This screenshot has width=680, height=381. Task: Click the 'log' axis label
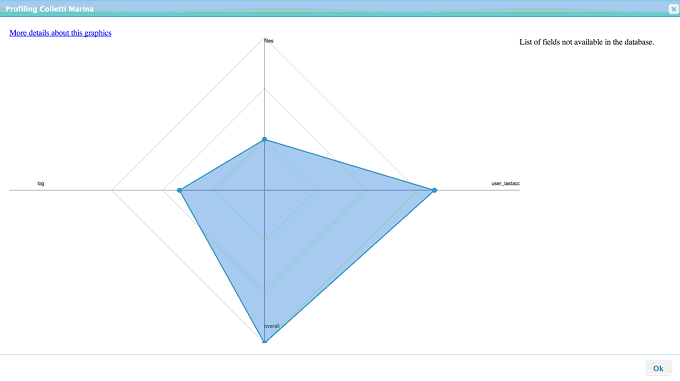41,183
